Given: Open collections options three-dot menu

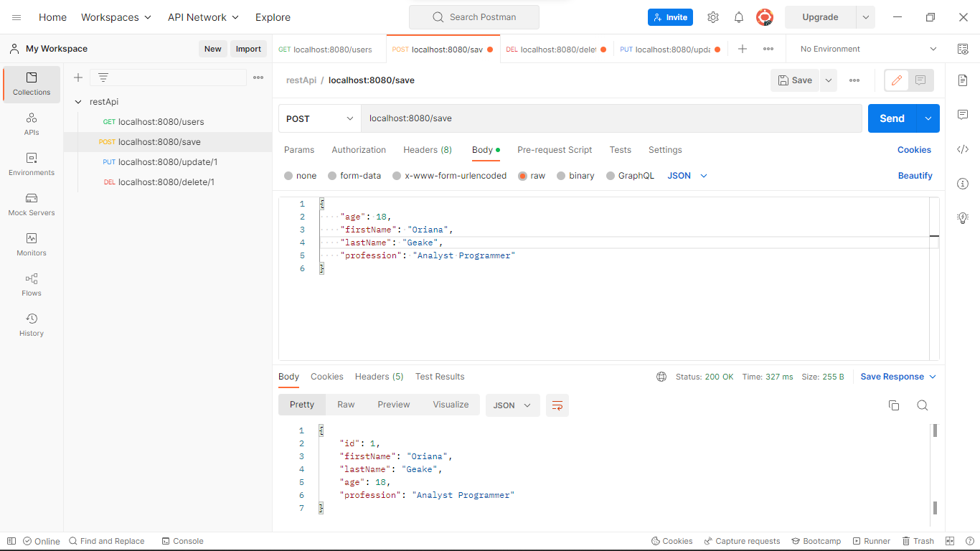Looking at the screenshot, I should (258, 77).
